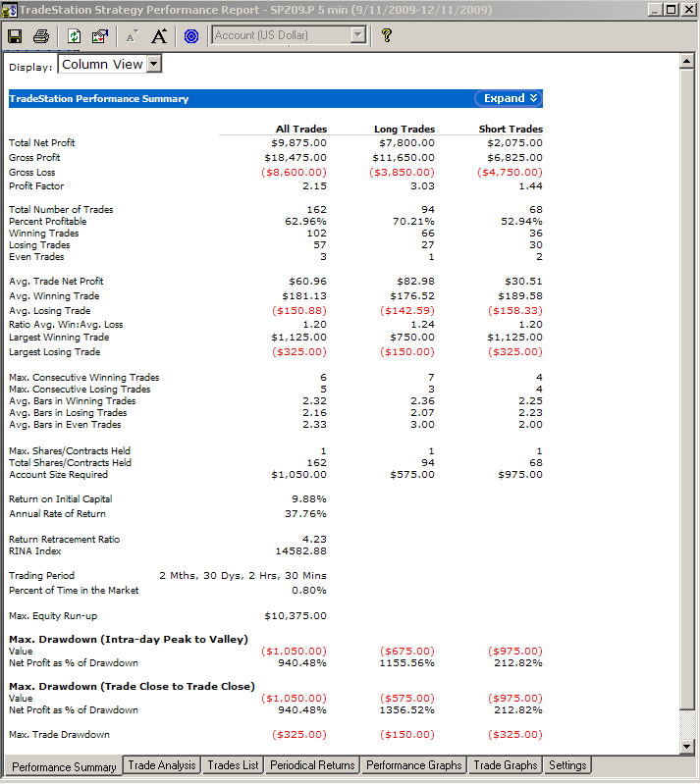This screenshot has height=784, width=700.
Task: Click the Winning Trades row label
Action: tap(43, 234)
